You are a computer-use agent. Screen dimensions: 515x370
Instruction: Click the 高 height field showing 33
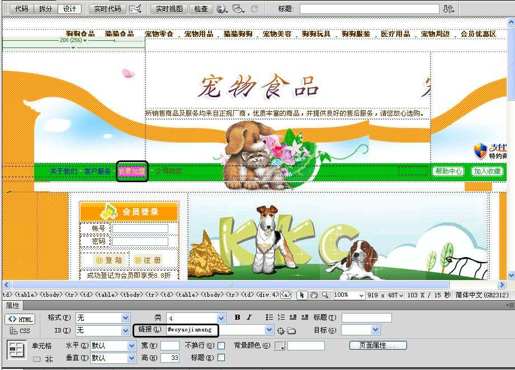[170, 358]
